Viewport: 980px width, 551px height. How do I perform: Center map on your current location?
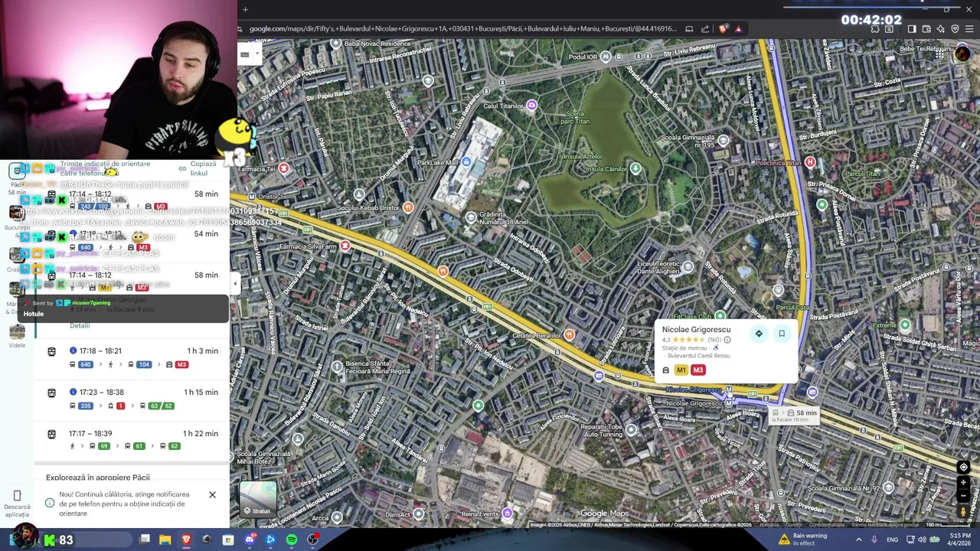pos(963,467)
